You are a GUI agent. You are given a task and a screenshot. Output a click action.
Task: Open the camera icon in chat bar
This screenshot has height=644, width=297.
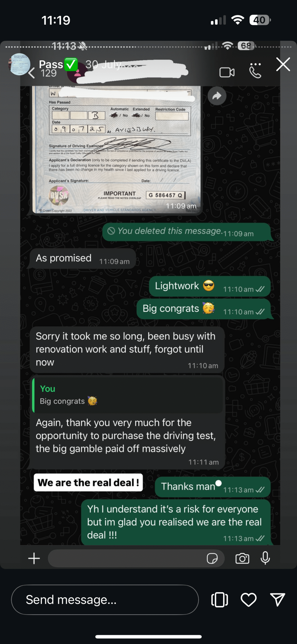242,559
